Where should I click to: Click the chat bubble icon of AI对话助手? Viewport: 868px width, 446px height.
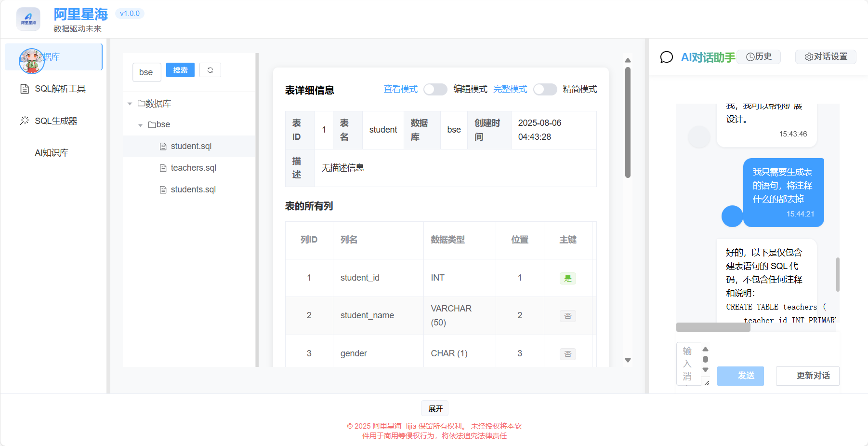[x=667, y=57]
